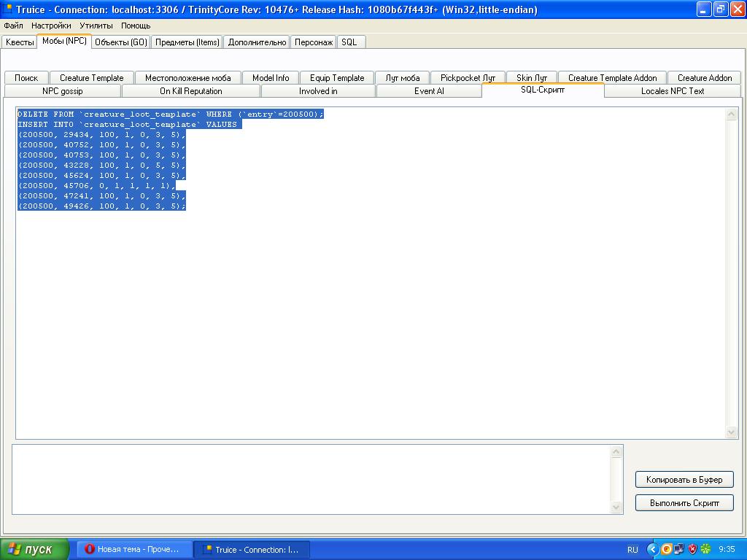
Task: Click the Выполнить Скрипт button
Action: [684, 503]
